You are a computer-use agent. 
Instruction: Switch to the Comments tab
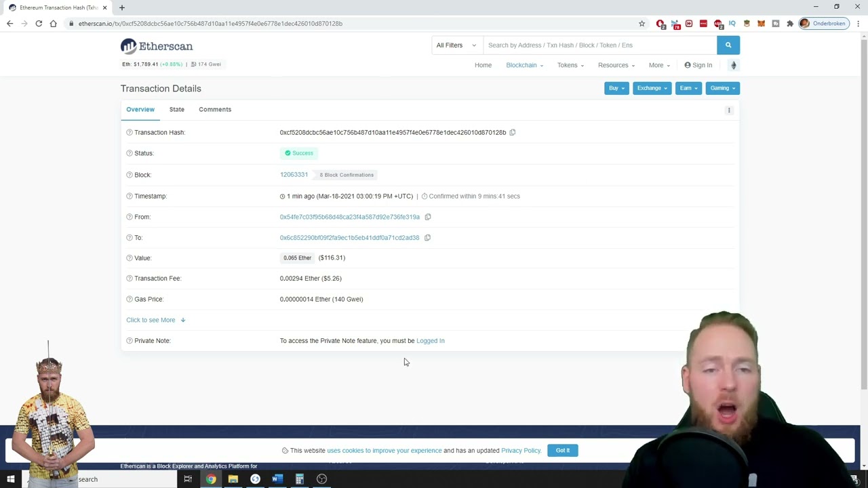tap(215, 109)
